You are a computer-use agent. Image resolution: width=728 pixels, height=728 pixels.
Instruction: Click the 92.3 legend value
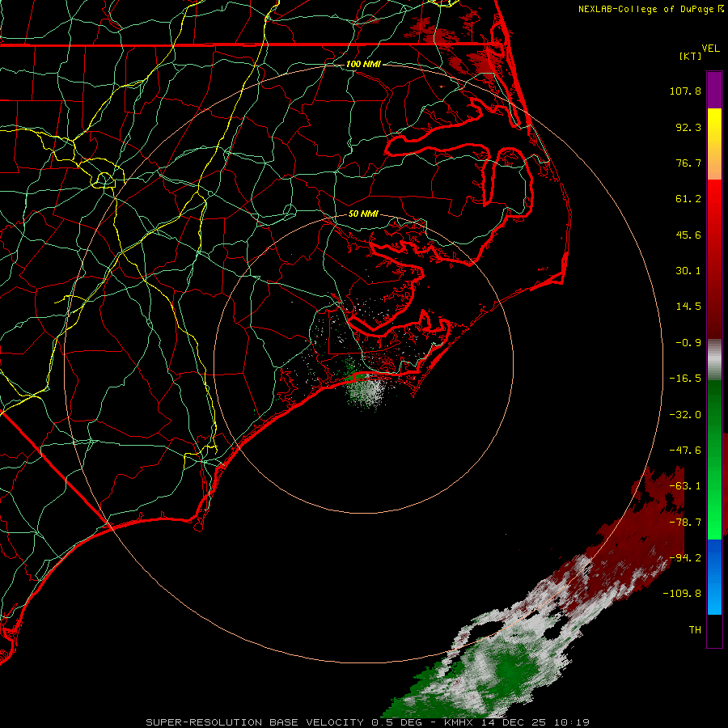[x=688, y=127]
